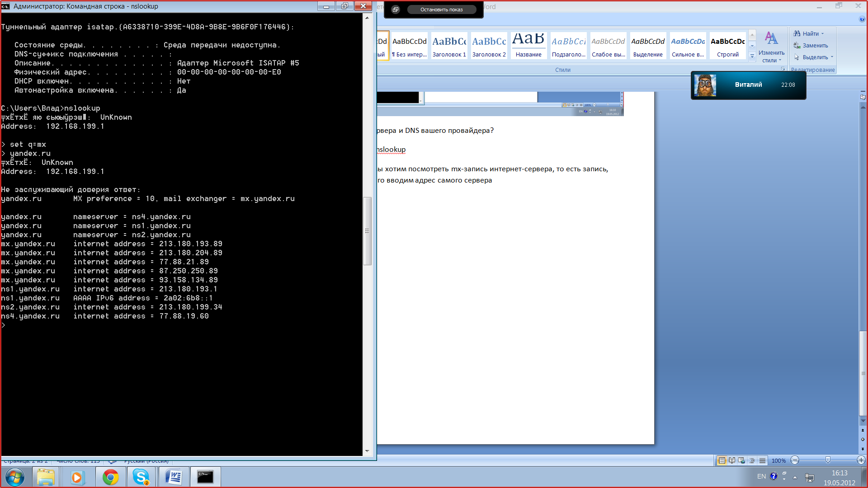Switch to Outline view
The image size is (868, 488).
(752, 460)
